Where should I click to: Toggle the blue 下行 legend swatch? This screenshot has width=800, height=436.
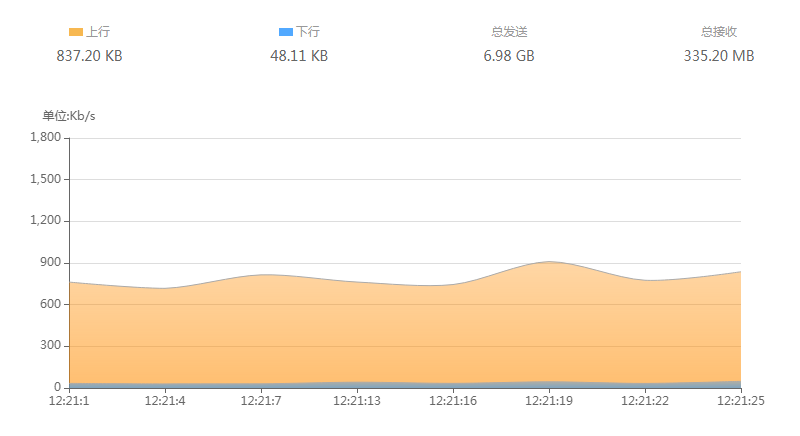click(x=286, y=32)
